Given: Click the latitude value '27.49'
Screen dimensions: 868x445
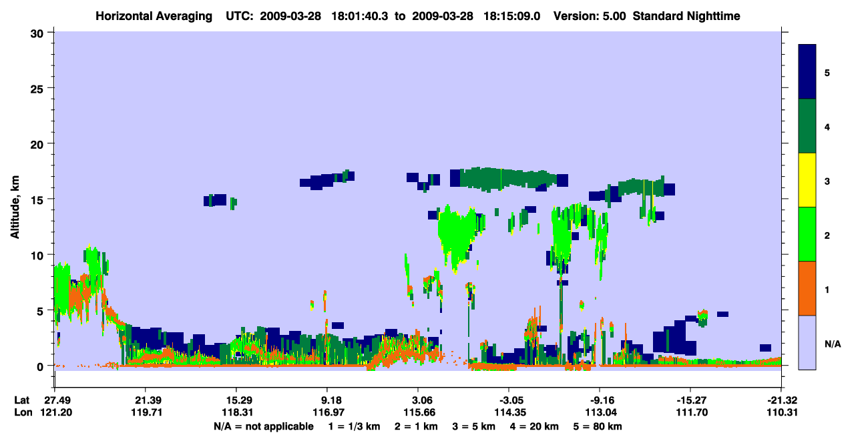Looking at the screenshot, I should [x=55, y=400].
